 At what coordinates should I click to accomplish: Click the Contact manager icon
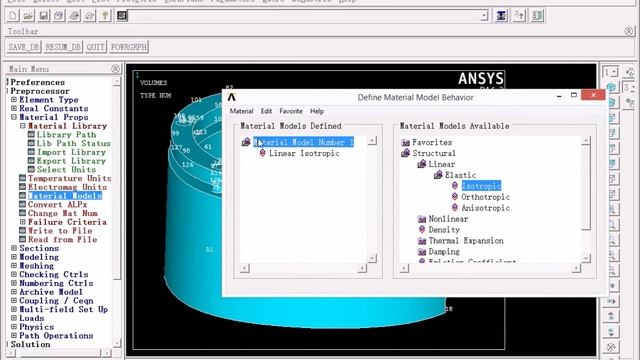[x=538, y=16]
